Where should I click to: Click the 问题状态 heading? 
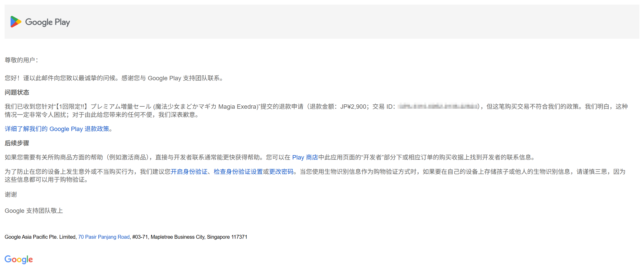[x=17, y=92]
